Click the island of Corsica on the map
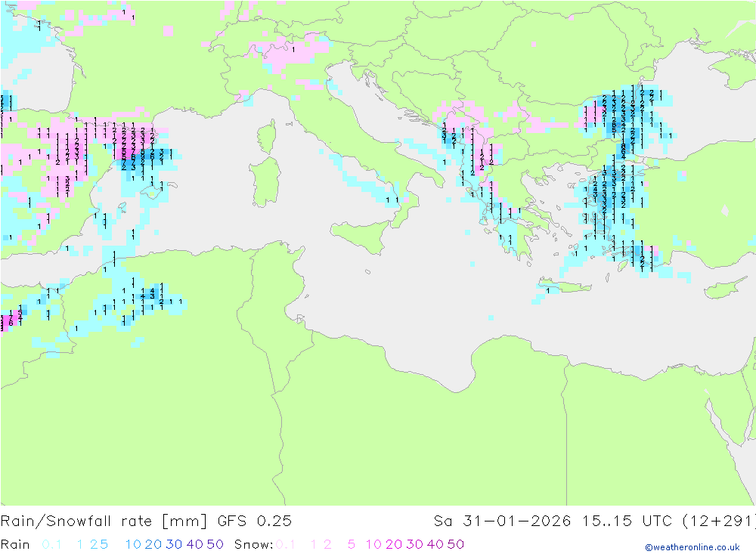The image size is (756, 554). (268, 137)
